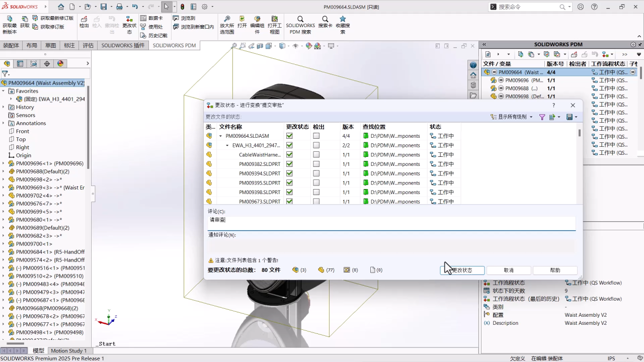
Task: Check 检出 box for PM009664.SLDASM
Action: (316, 136)
